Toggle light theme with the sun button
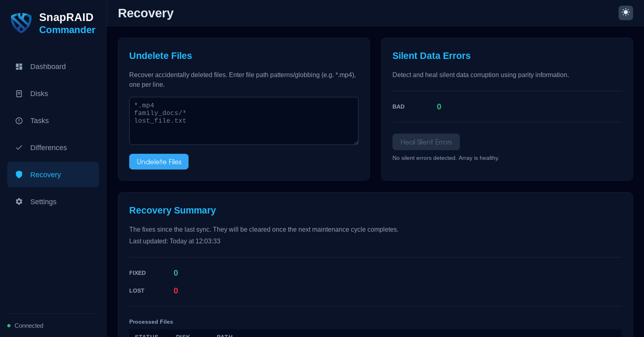Screen dimensions: 644x337 click(625, 13)
